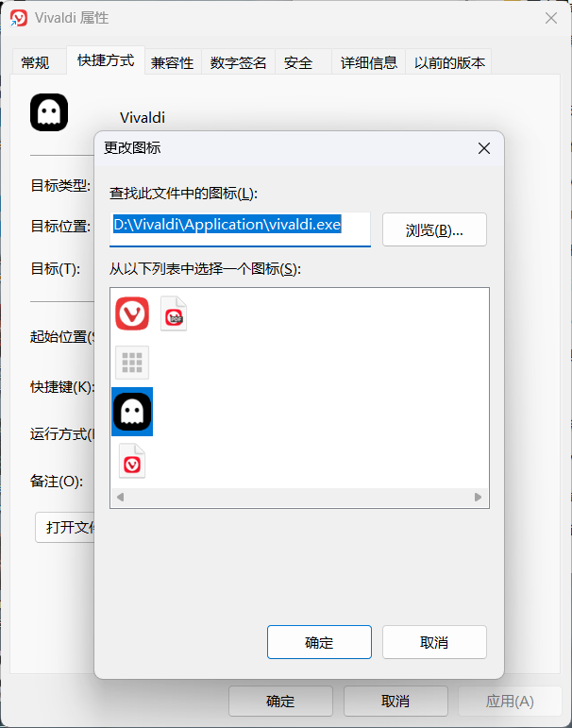This screenshot has height=728, width=572.
Task: Click right arrow of icon list scrollbar
Action: (x=479, y=498)
